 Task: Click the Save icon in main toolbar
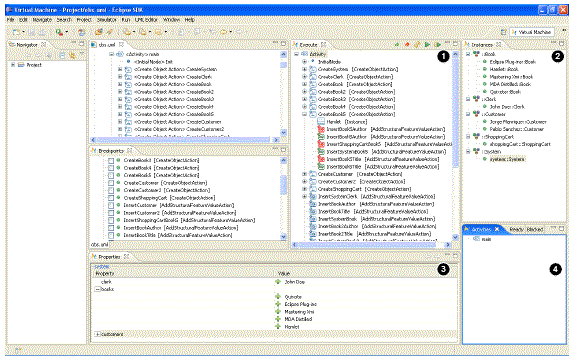(32, 32)
